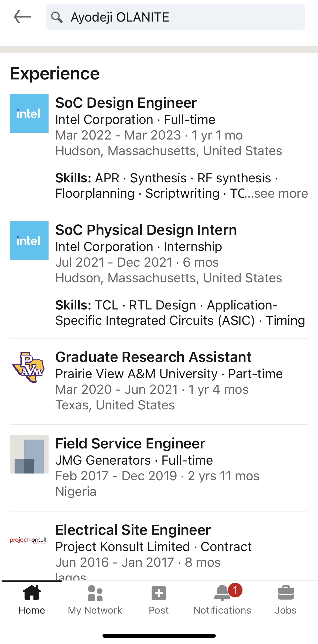This screenshot has height=644, width=318.
Task: Tap the Project Konsult logo
Action: [x=29, y=540]
